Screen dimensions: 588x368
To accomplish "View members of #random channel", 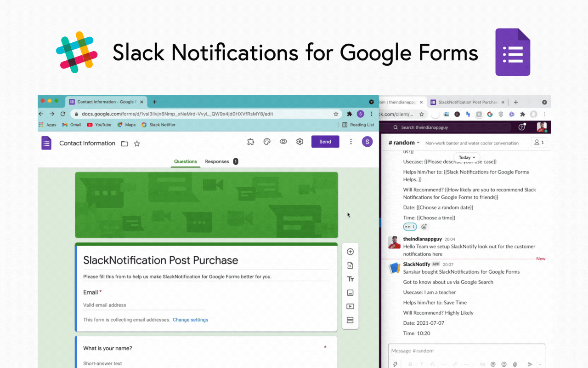I will pos(538,143).
